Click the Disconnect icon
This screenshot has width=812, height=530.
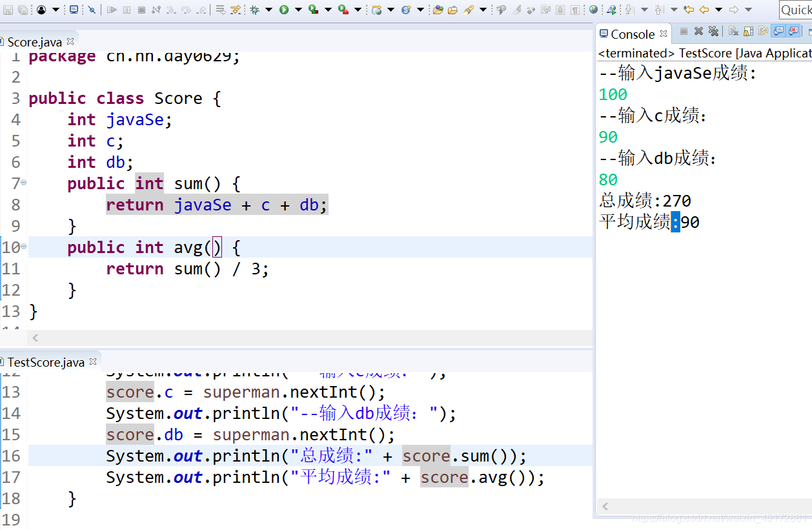(156, 10)
